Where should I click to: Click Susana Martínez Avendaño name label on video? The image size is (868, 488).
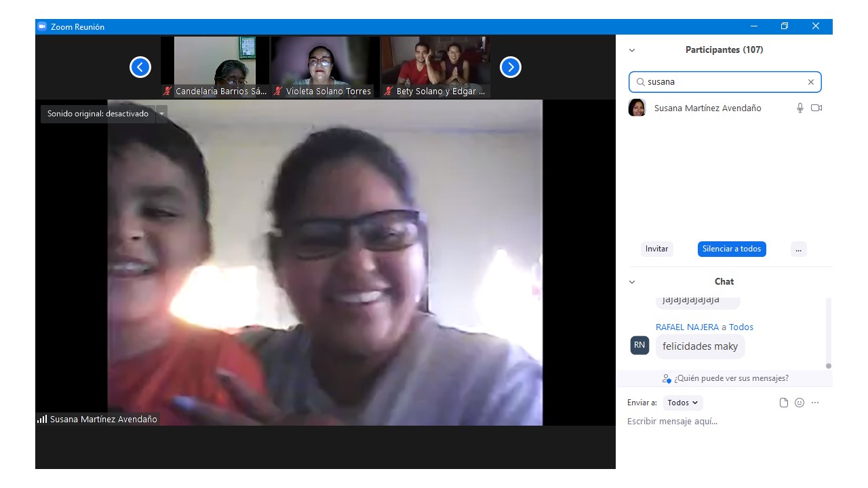(104, 420)
